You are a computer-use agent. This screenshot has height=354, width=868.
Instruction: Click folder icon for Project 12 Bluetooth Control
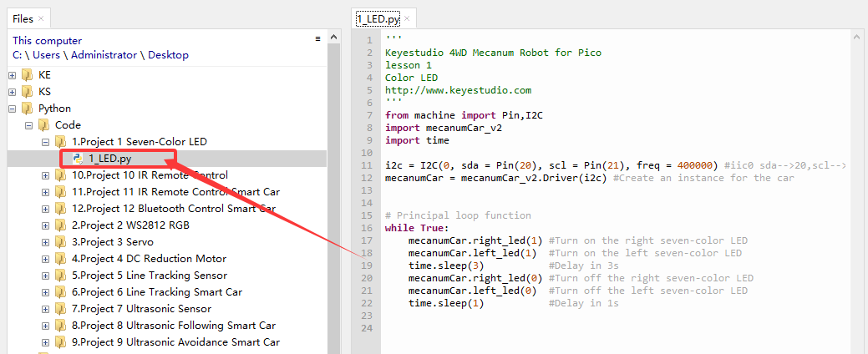(60, 209)
